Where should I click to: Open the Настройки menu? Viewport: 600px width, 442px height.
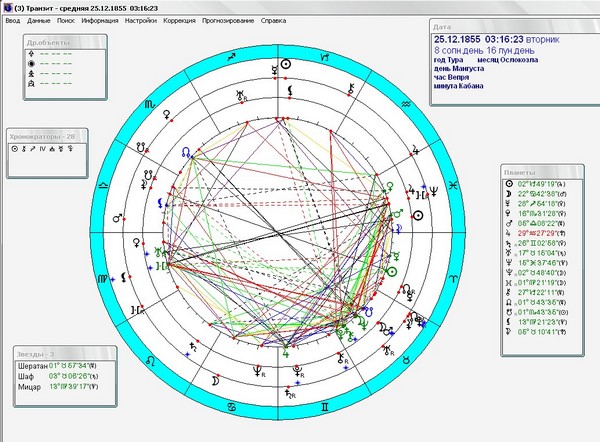tap(141, 21)
